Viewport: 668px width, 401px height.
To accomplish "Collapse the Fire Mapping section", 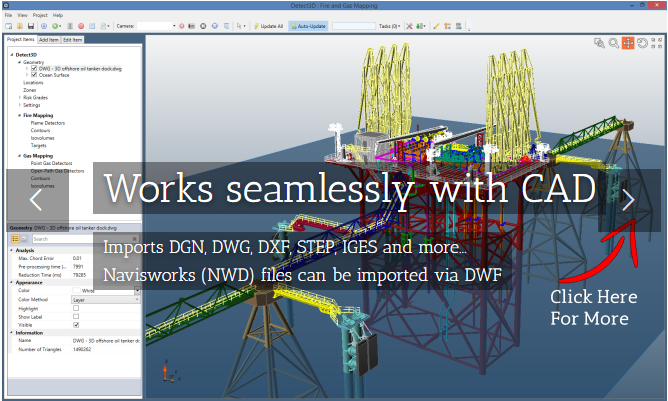I will [19, 115].
